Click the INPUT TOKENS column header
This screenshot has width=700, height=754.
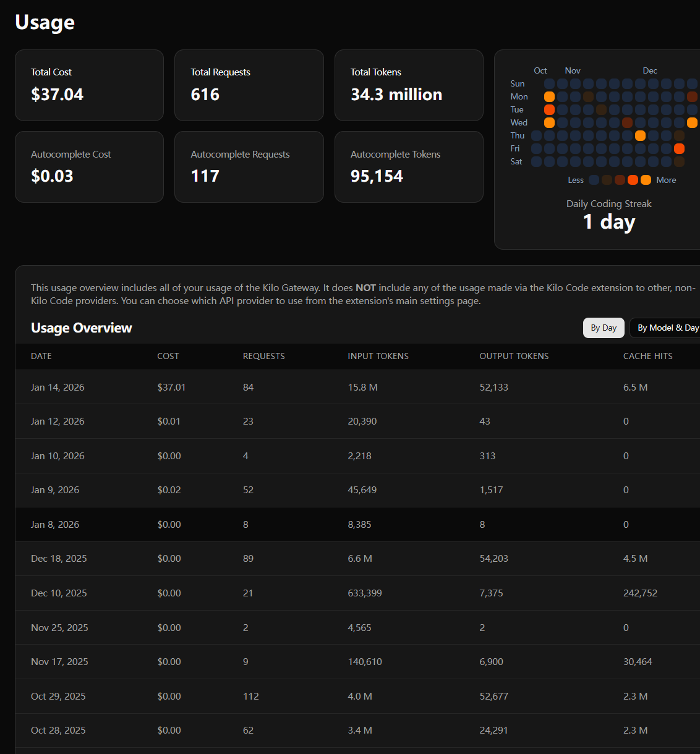tap(378, 356)
